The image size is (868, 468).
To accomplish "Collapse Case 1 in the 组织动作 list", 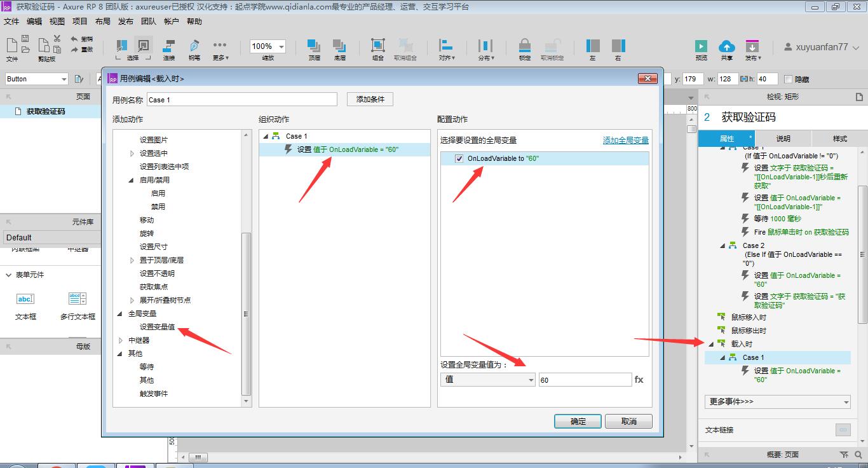I will (x=266, y=136).
